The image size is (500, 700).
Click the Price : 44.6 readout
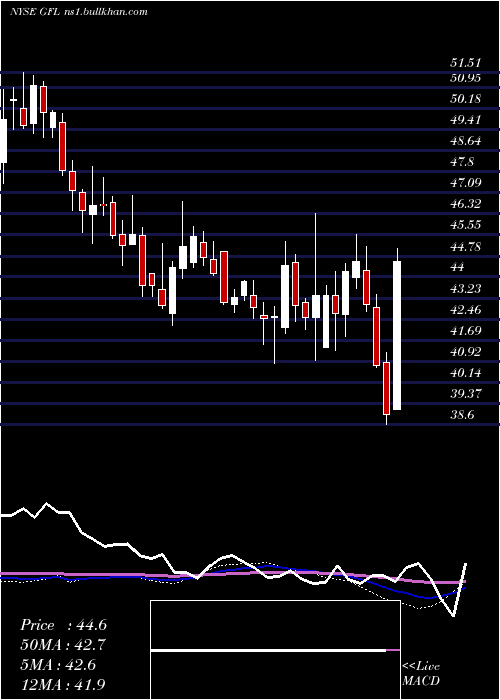[63, 625]
